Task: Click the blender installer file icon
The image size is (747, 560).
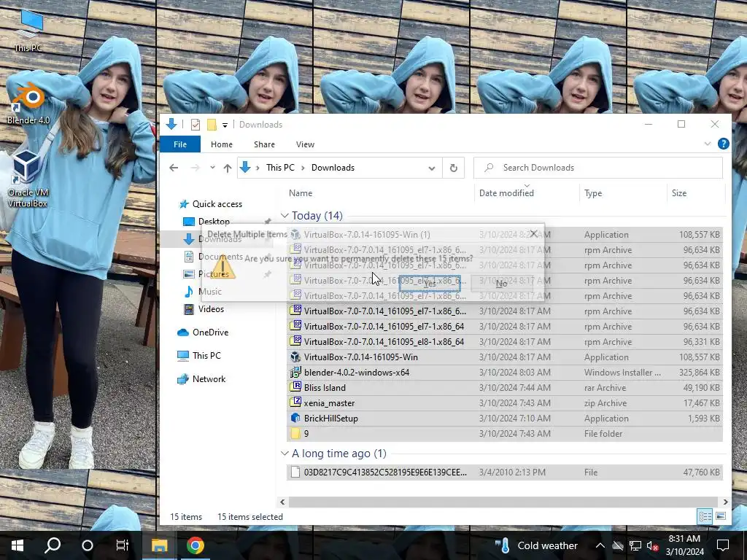Action: [295, 372]
